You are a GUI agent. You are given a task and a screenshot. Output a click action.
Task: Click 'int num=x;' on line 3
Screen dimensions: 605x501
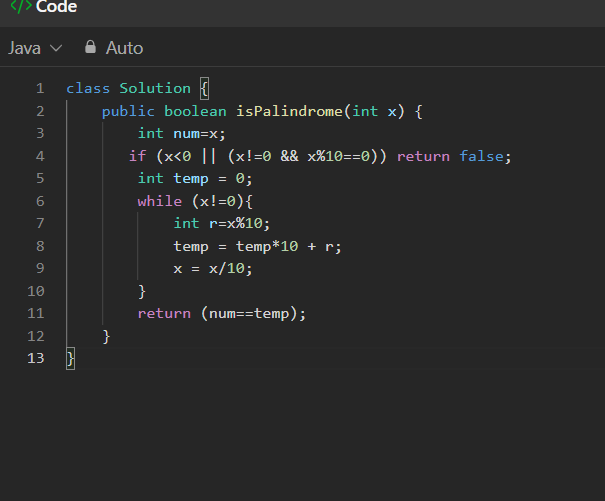pyautogui.click(x=181, y=134)
